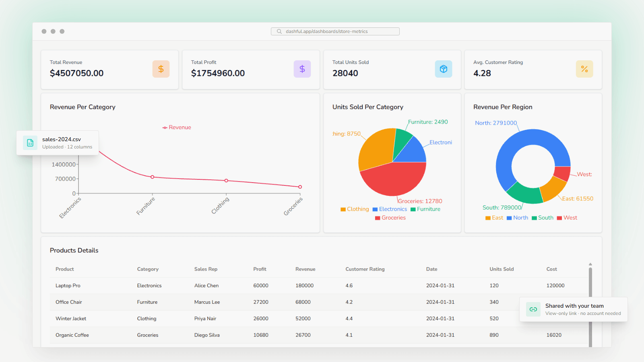Sort by Revenue column header
The height and width of the screenshot is (362, 644).
(305, 269)
